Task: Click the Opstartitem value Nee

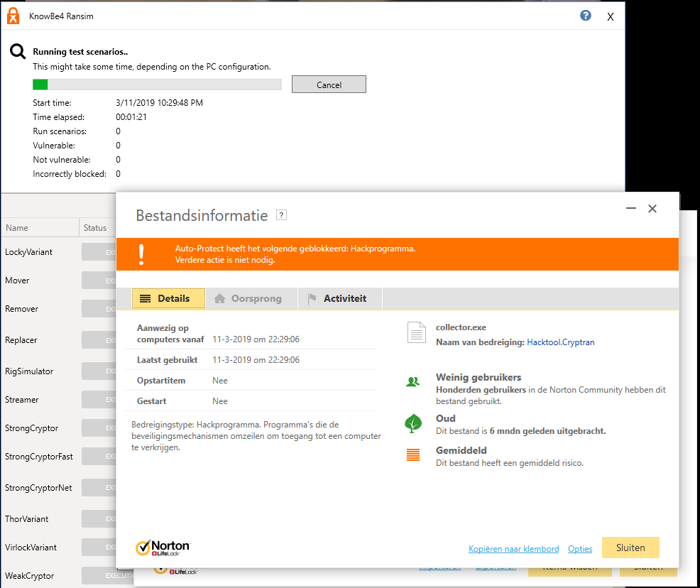Action: point(219,381)
